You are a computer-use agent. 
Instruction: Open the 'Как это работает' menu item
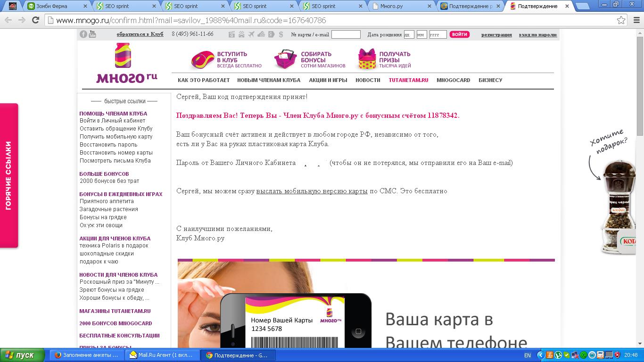[x=204, y=80]
